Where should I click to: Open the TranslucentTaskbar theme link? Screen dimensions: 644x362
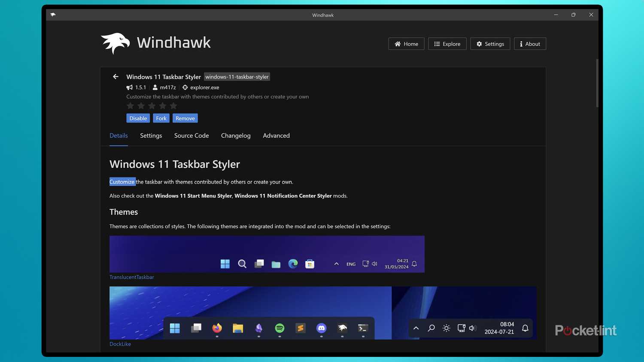click(131, 277)
